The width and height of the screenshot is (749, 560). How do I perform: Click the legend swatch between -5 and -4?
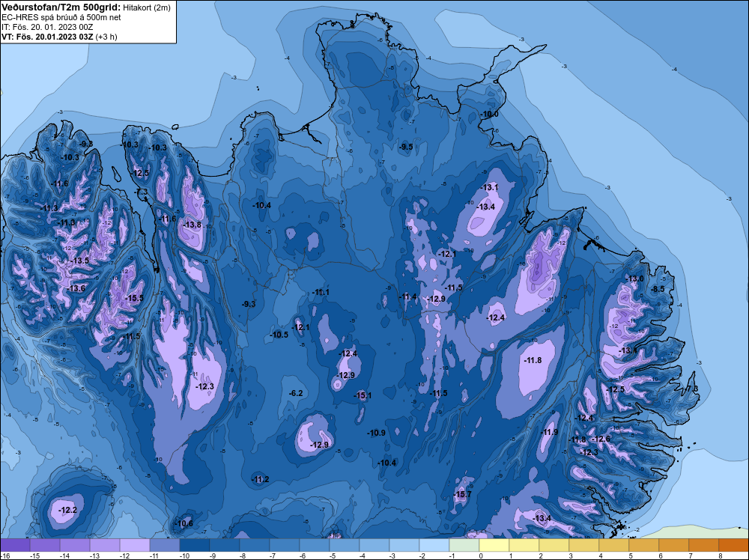click(345, 545)
